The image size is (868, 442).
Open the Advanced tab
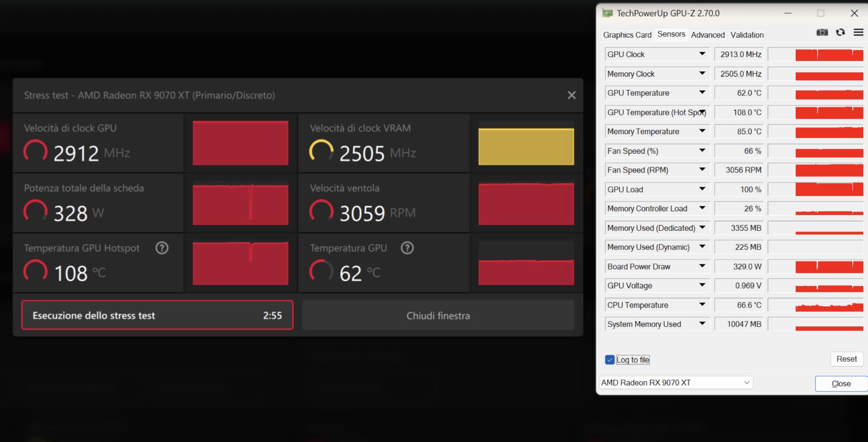point(708,35)
